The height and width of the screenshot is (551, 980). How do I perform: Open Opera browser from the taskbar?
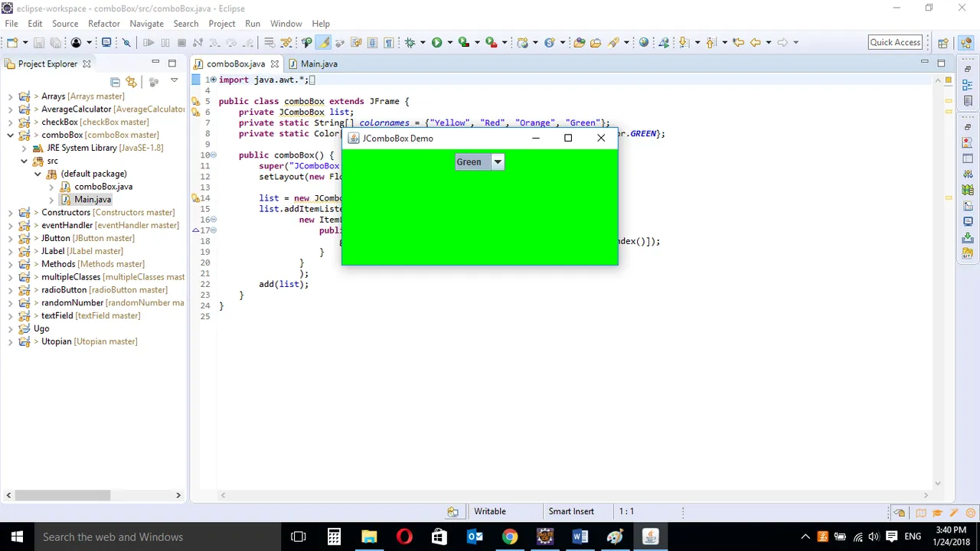404,536
